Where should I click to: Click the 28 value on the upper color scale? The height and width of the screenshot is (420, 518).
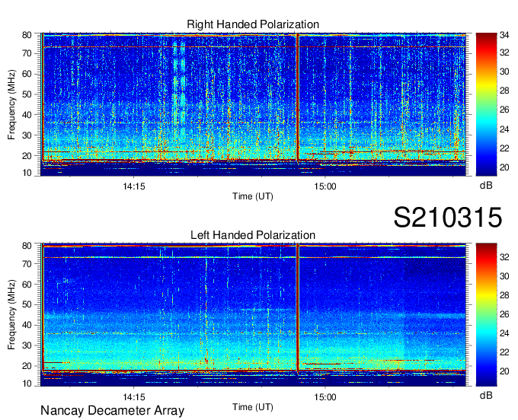[x=504, y=91]
